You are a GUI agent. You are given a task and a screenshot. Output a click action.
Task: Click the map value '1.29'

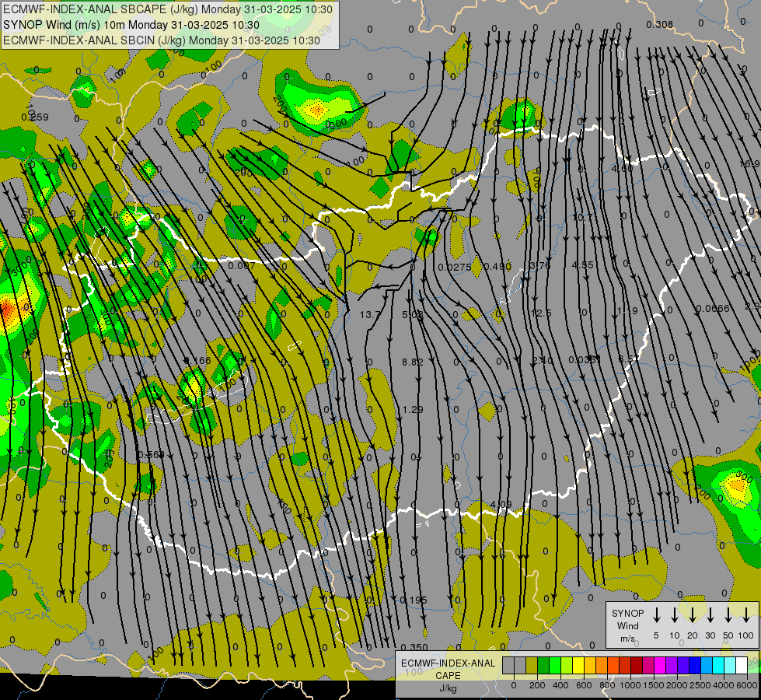click(x=413, y=410)
